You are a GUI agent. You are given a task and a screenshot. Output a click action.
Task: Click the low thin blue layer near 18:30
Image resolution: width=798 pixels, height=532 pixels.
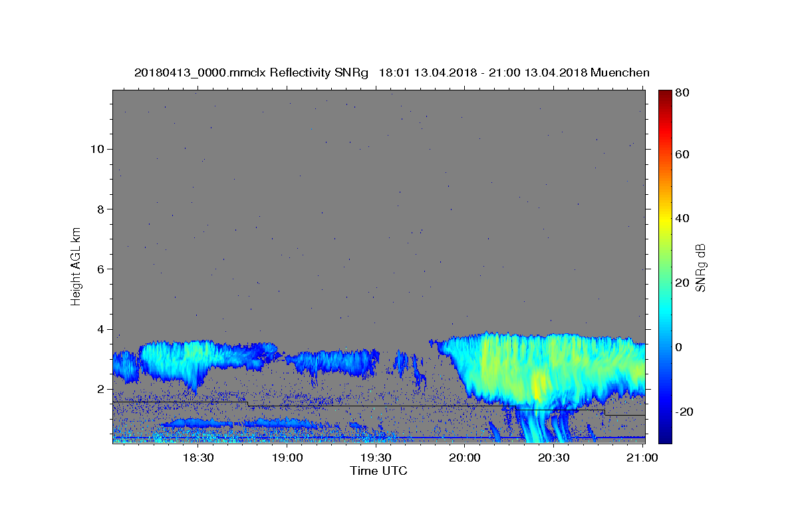pyautogui.click(x=198, y=423)
